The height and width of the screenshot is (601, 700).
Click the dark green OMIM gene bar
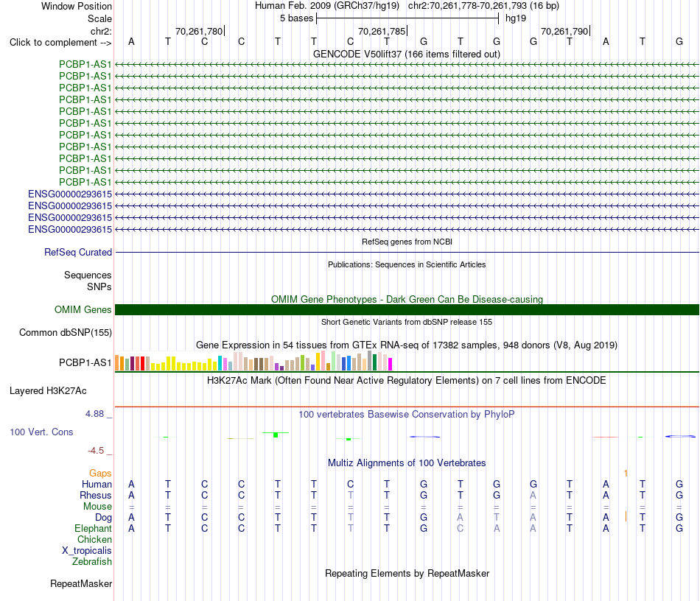click(407, 309)
